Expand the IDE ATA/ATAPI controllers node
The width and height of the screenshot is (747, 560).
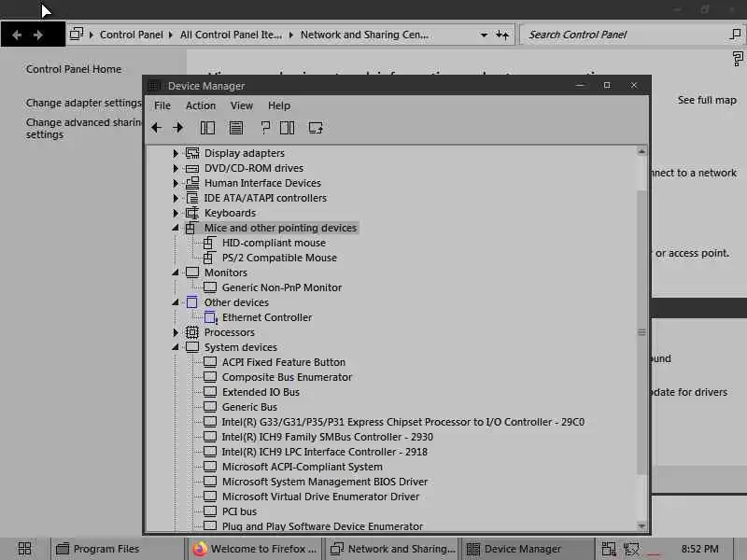point(176,198)
